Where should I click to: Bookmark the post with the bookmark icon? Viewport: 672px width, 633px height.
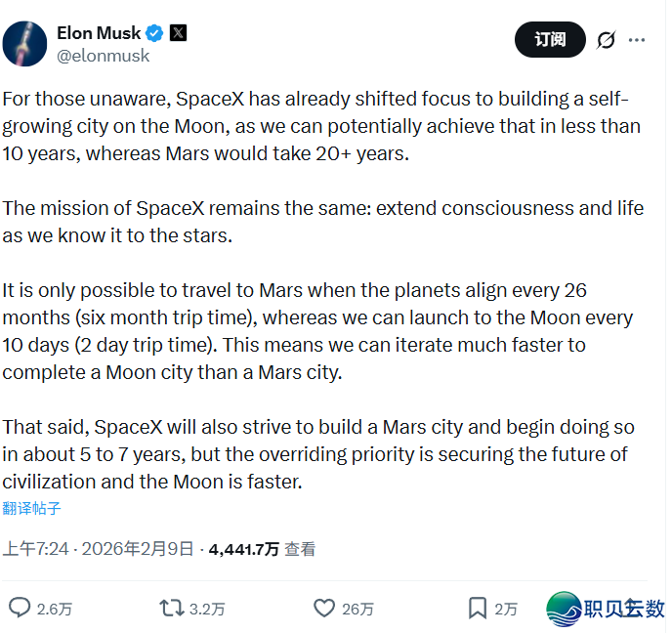click(478, 608)
